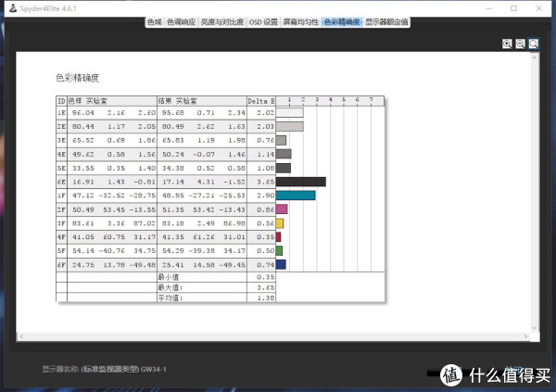The image size is (556, 392).
Task: Maximize the Spyder4Elite window
Action: [x=513, y=8]
